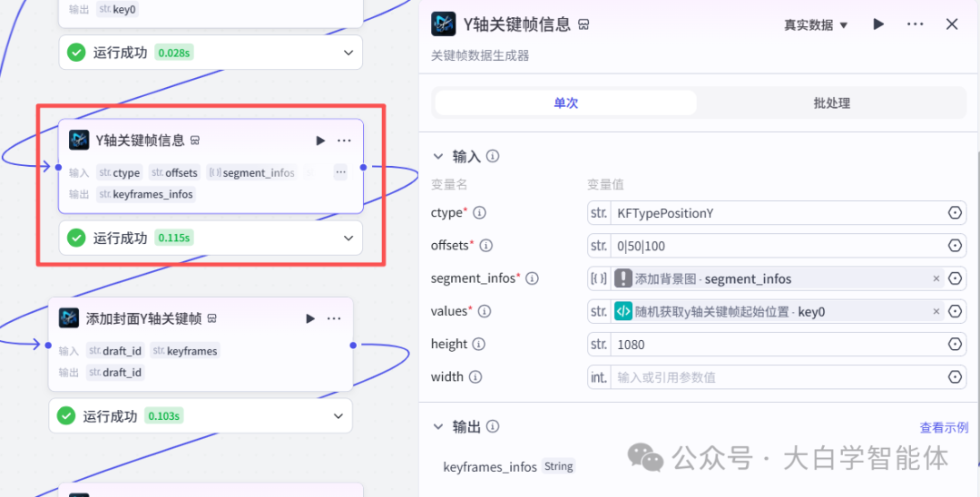Click the keyframes_infos output tag on node

pyautogui.click(x=146, y=194)
